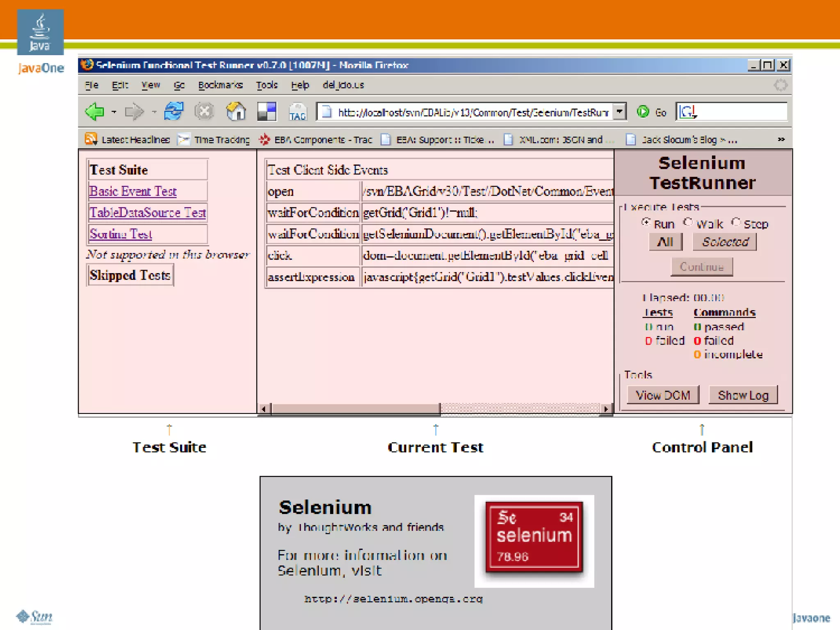Click the Latest Headlines bookmark
Screen dimensions: 840x630
pyautogui.click(x=127, y=139)
